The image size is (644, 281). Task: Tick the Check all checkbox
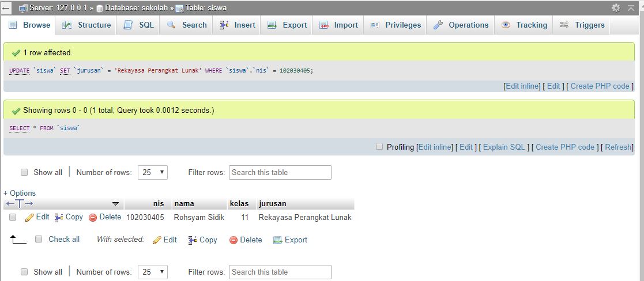(x=39, y=239)
